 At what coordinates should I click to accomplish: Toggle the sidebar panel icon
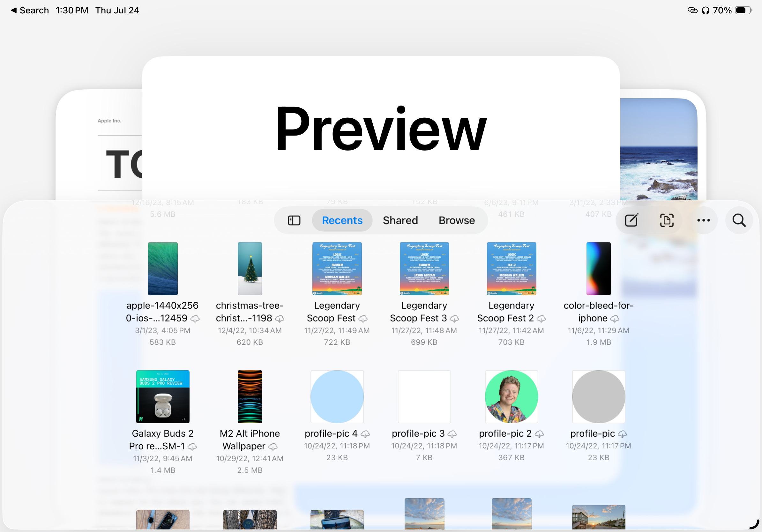(294, 221)
